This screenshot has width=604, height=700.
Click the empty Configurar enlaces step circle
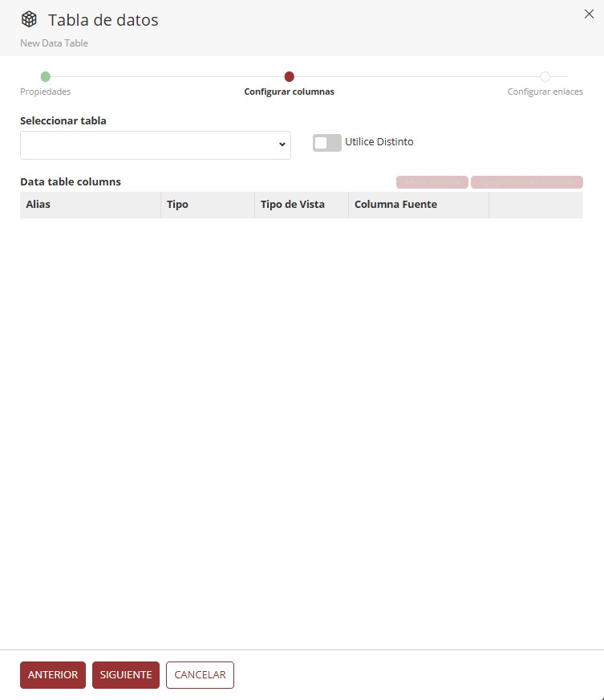[x=545, y=77]
